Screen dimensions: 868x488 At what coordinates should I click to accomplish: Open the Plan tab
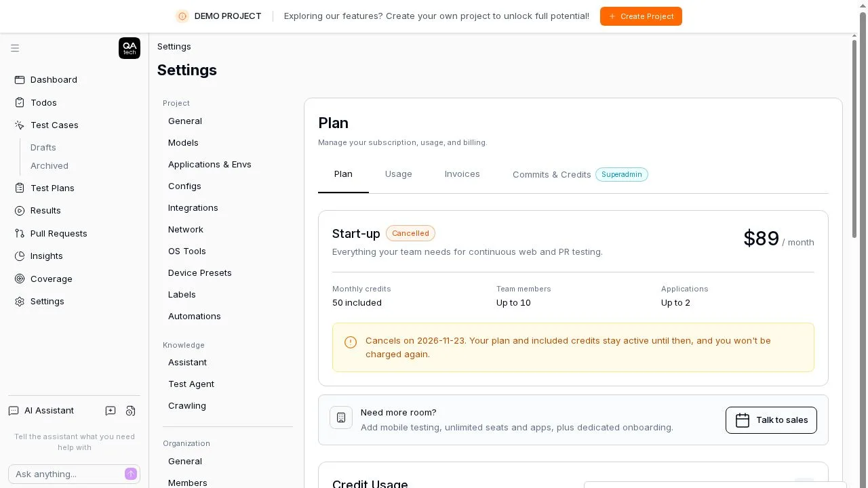click(343, 174)
